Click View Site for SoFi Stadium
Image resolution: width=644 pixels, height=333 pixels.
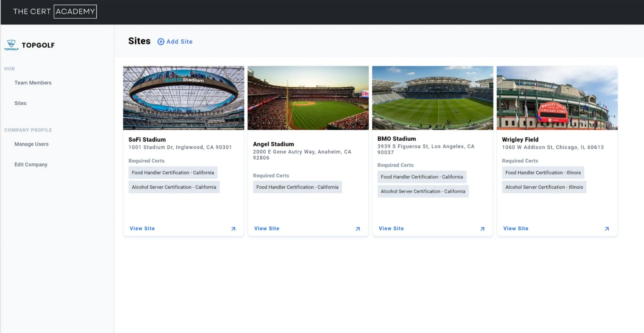tap(142, 229)
